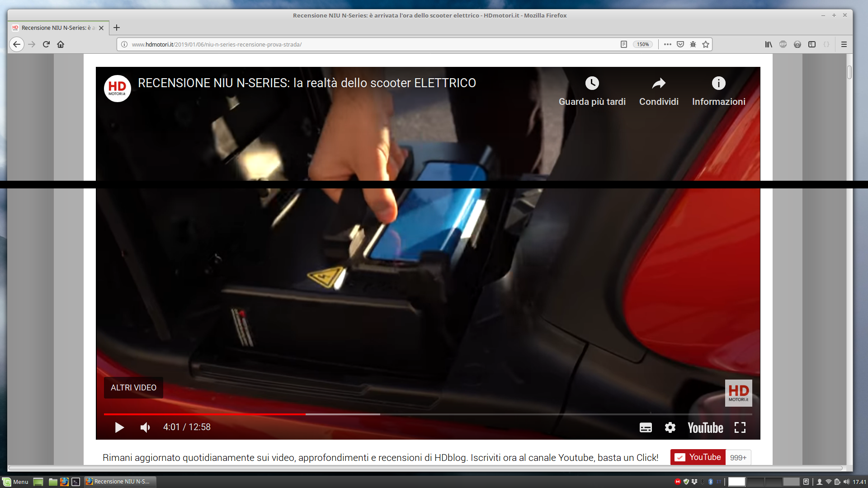This screenshot has height=488, width=868.
Task: Watch the video on YouTube
Action: [x=705, y=427]
